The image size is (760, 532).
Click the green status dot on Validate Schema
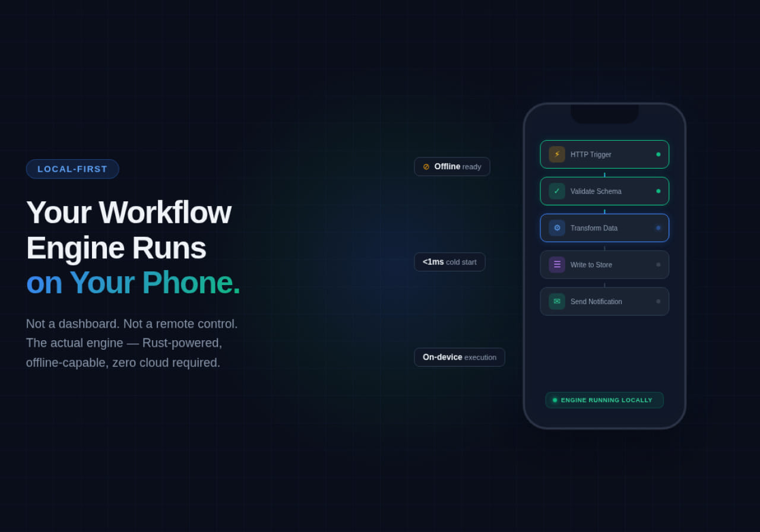pos(658,191)
